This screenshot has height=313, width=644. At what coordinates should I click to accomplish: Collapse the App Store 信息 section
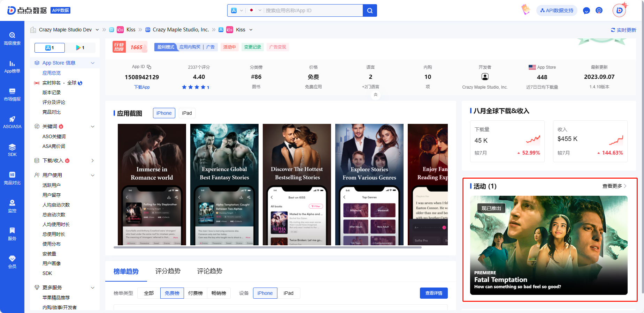point(93,63)
